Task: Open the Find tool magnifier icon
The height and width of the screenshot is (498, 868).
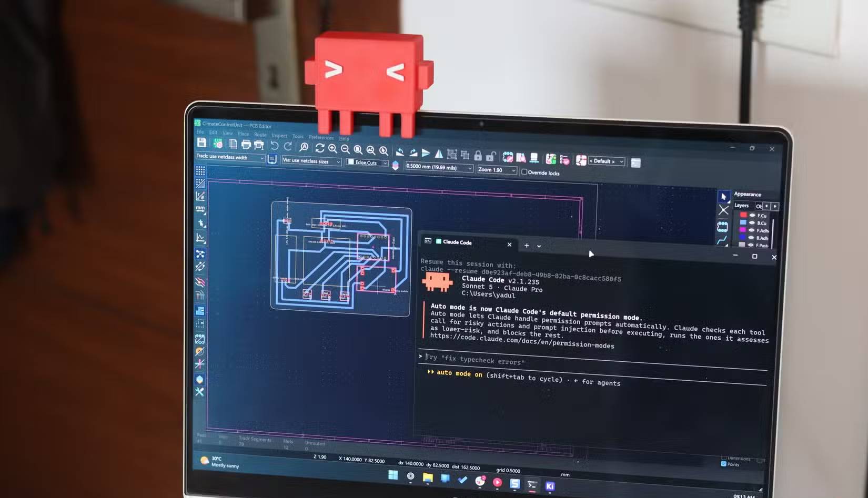Action: [304, 147]
